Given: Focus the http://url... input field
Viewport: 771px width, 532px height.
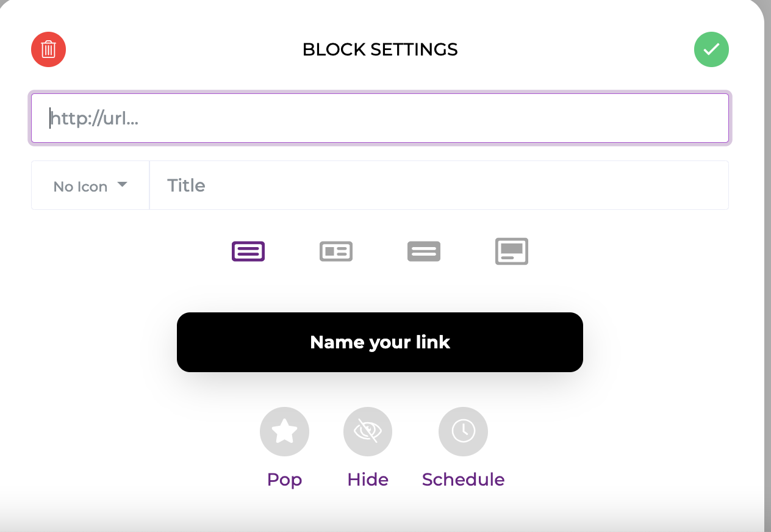Looking at the screenshot, I should tap(379, 118).
